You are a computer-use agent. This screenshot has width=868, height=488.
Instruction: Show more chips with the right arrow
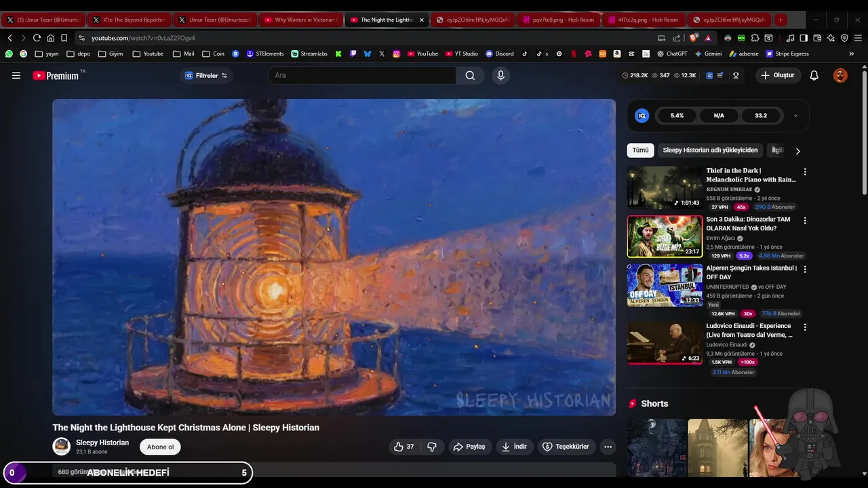point(797,150)
